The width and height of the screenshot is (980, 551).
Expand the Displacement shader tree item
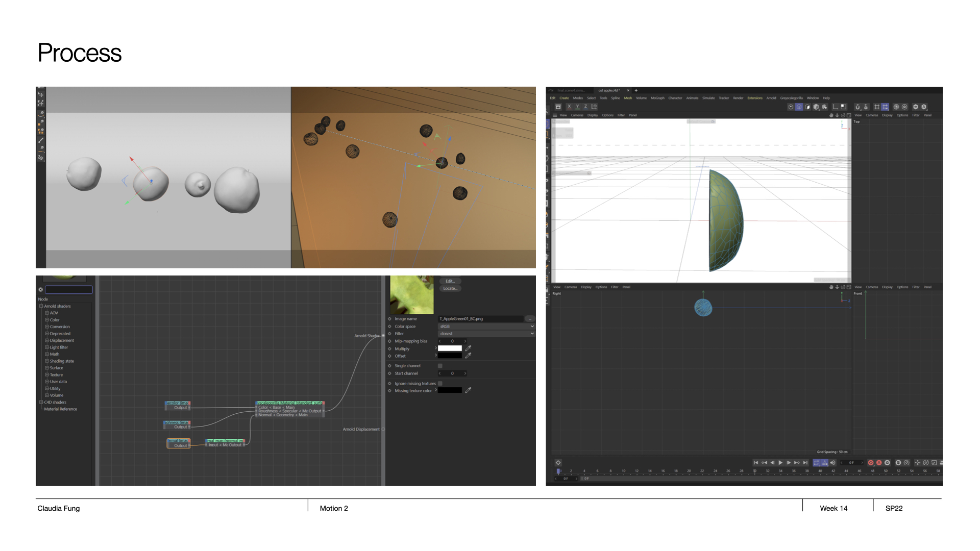coord(47,340)
